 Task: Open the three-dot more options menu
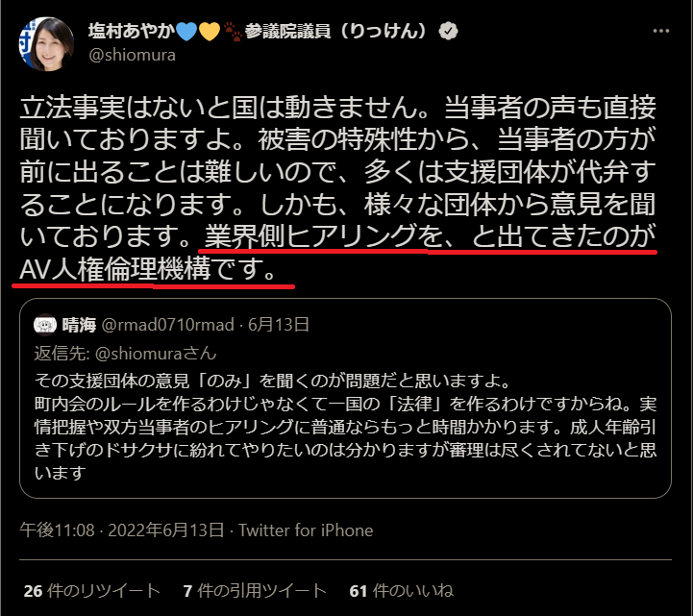660,31
